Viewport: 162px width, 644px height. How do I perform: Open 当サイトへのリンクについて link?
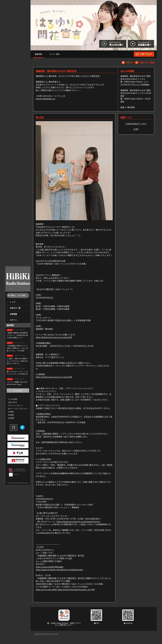tap(18, 409)
